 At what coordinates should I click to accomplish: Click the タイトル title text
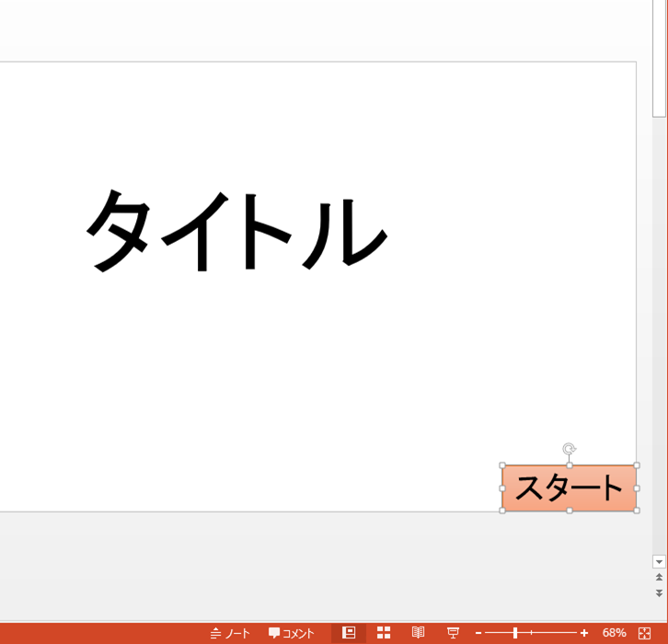pyautogui.click(x=237, y=230)
